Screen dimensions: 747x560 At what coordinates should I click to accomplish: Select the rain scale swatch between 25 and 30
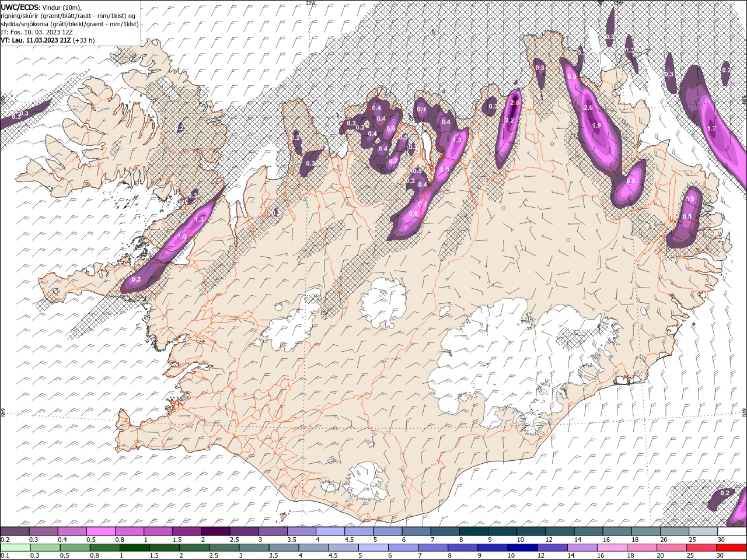click(701, 547)
